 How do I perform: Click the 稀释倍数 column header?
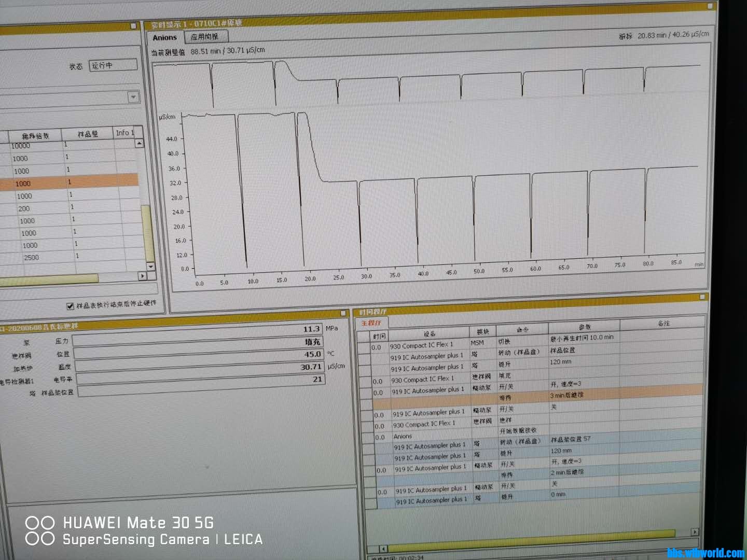coord(35,135)
